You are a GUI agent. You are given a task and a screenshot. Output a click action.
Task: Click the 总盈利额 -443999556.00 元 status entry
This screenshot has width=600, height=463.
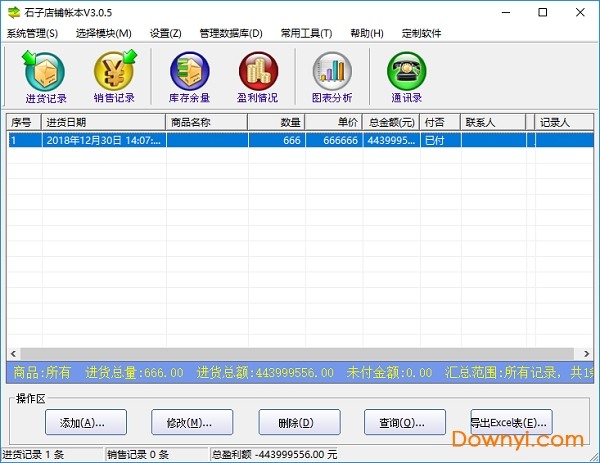pyautogui.click(x=274, y=455)
